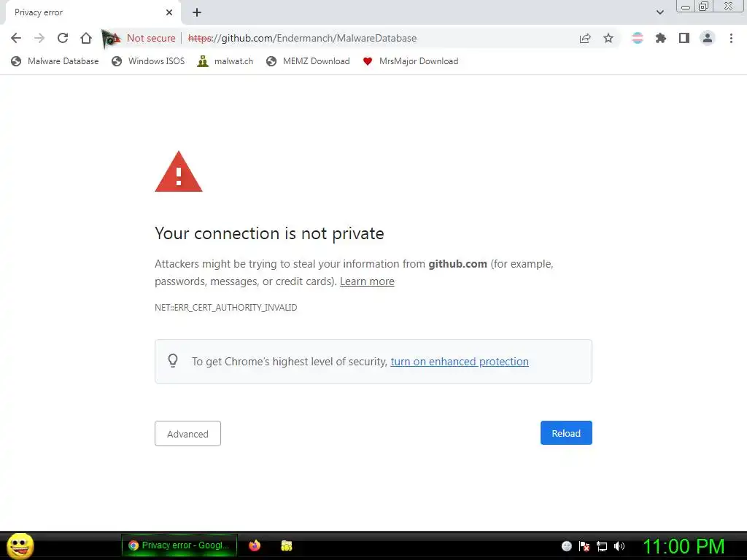This screenshot has height=560, width=747.
Task: Click the Advanced button
Action: click(187, 433)
